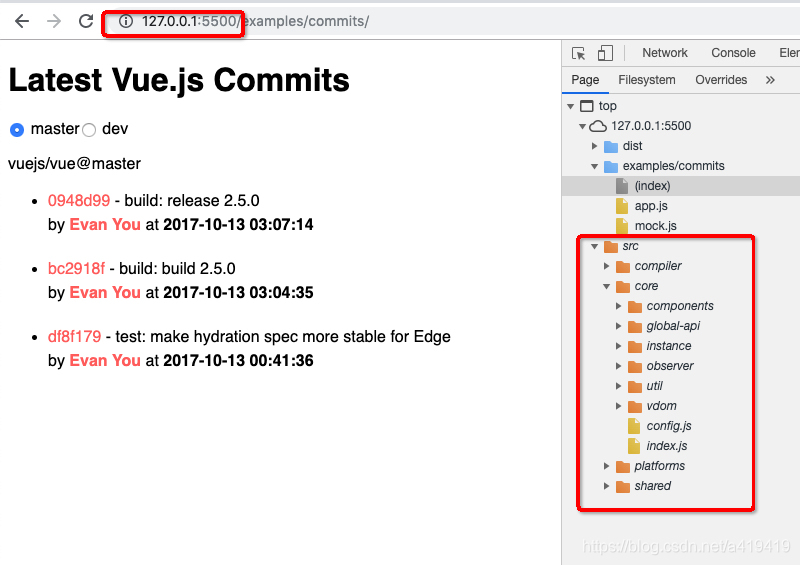The width and height of the screenshot is (800, 565).
Task: Click the app.js file icon
Action: 622,206
